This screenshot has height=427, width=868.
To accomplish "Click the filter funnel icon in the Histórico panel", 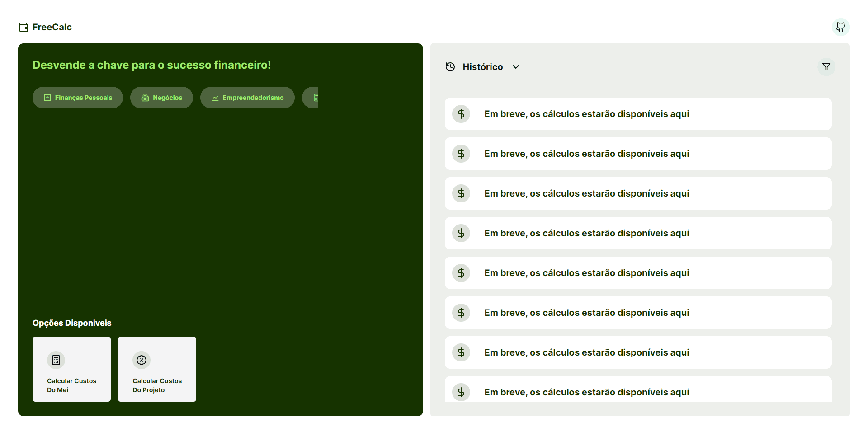I will click(826, 66).
